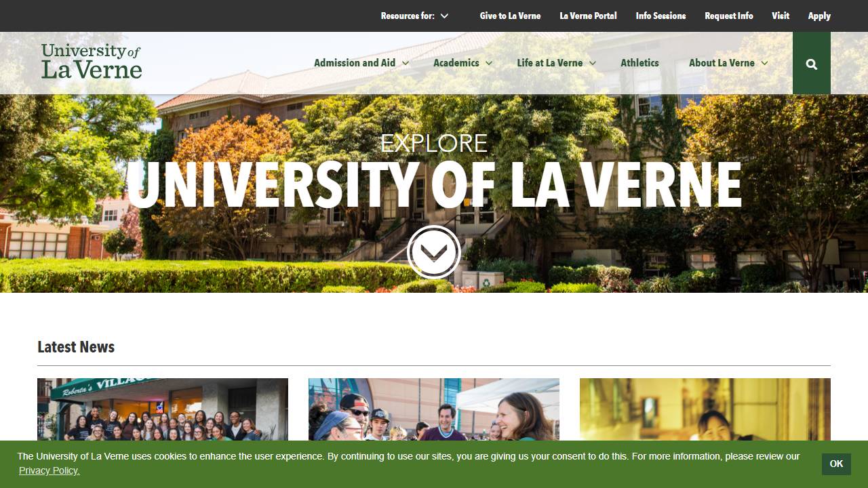868x488 pixels.
Task: Click the Apply link
Action: [819, 16]
